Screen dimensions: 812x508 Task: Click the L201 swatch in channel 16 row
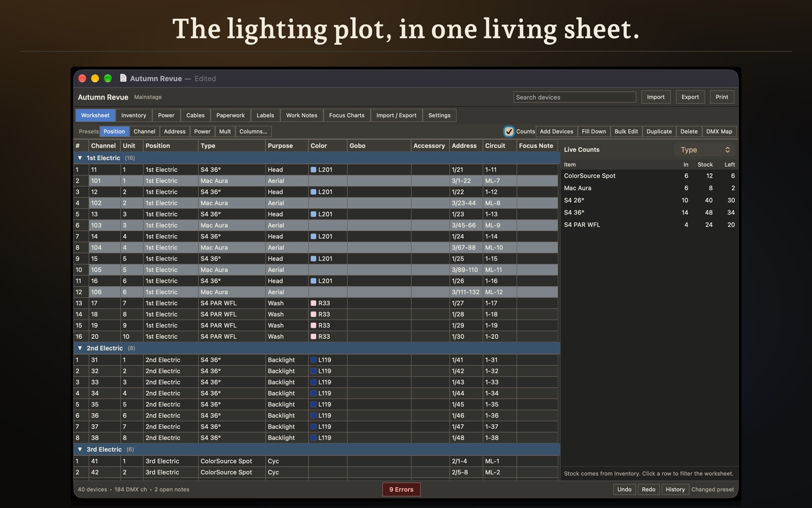point(314,281)
